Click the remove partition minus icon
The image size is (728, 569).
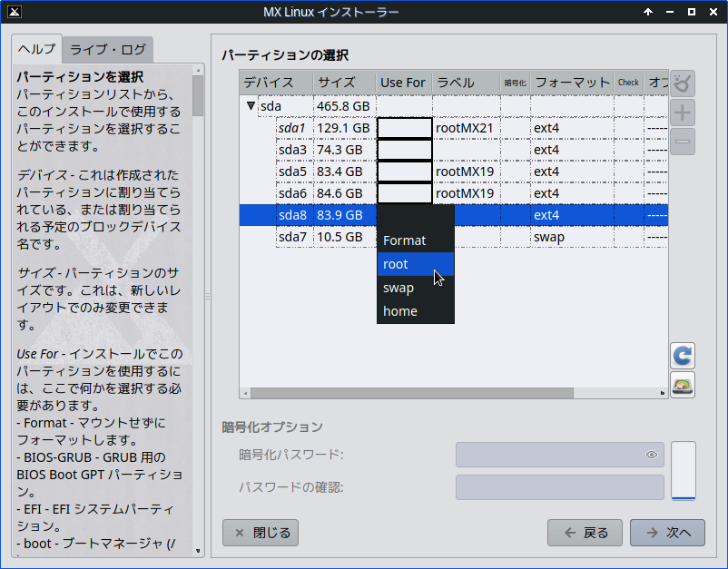pos(683,141)
